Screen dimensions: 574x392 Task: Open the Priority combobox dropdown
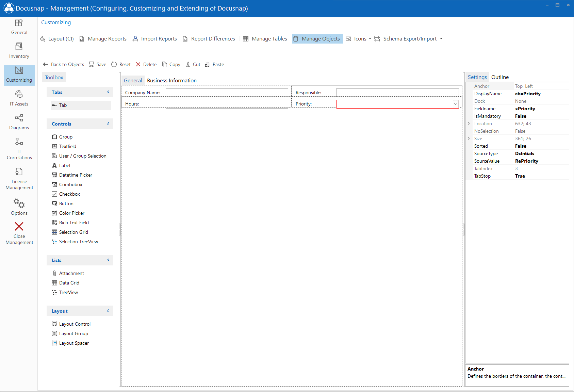[455, 104]
